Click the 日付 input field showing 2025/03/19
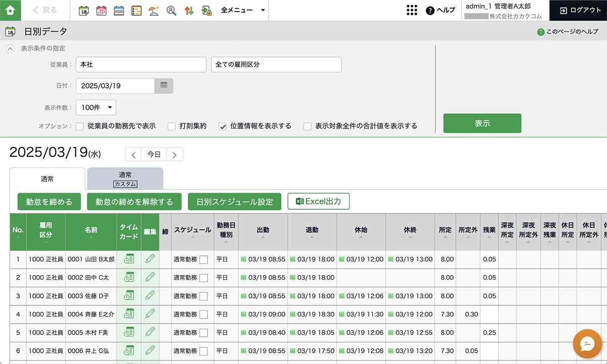607x364 pixels. 115,86
